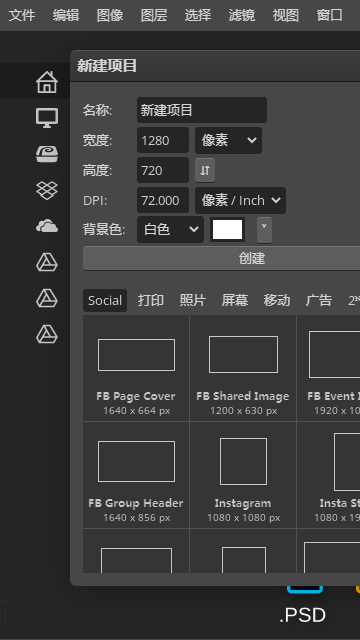Click the 创建 button

tap(221, 258)
